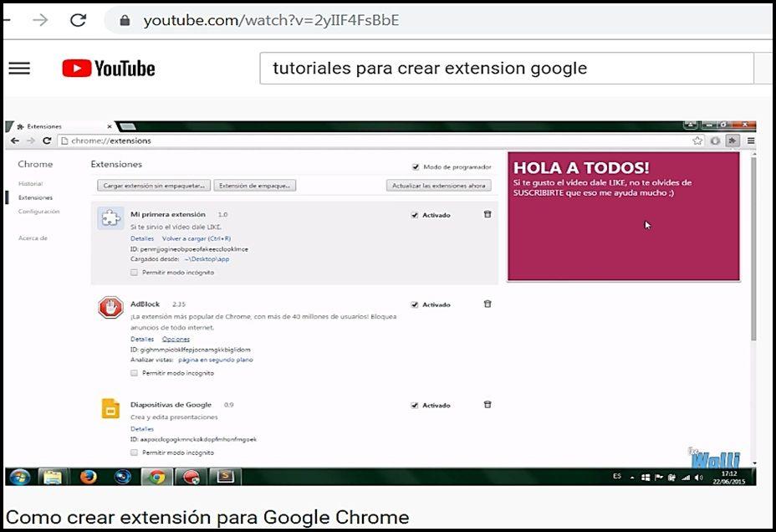Open Configuración in the Chrome sidebar
Viewport: 776px width, 532px height.
pyautogui.click(x=38, y=212)
